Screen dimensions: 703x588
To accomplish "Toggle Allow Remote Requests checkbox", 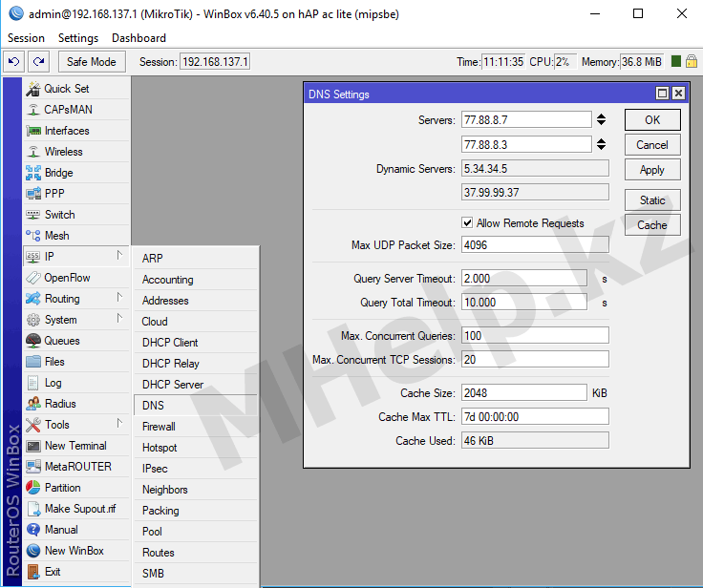I will (x=467, y=222).
